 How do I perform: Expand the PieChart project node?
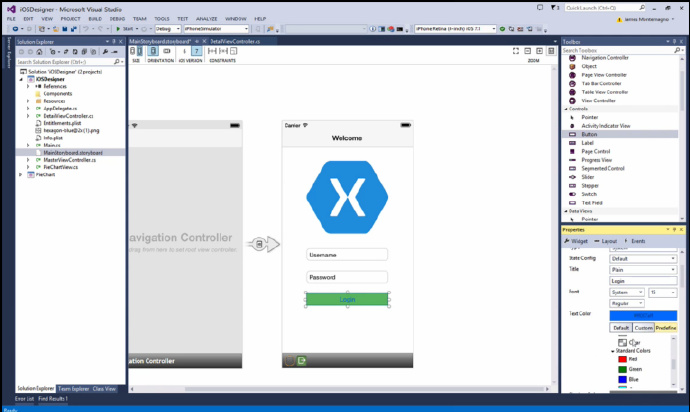pos(20,175)
